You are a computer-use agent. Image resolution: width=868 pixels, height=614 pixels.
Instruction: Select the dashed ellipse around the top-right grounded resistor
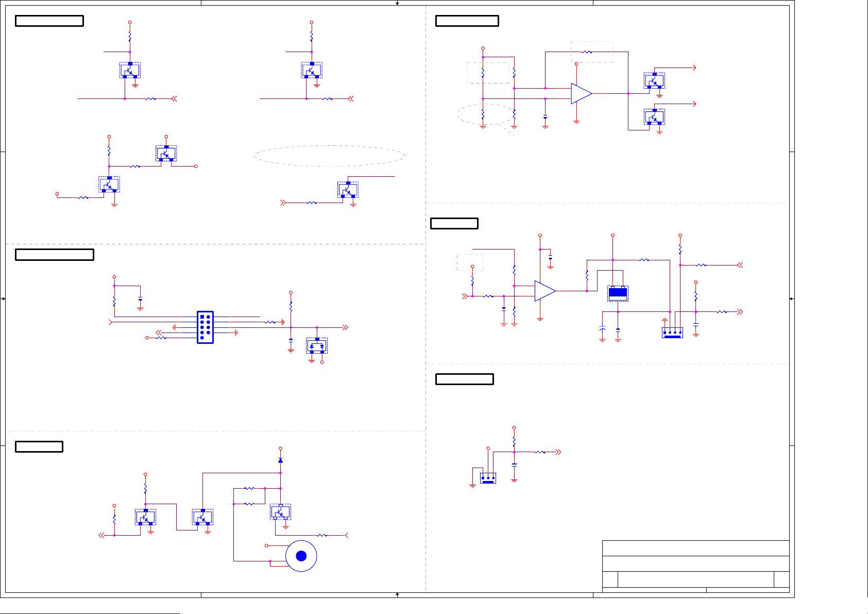[x=485, y=114]
